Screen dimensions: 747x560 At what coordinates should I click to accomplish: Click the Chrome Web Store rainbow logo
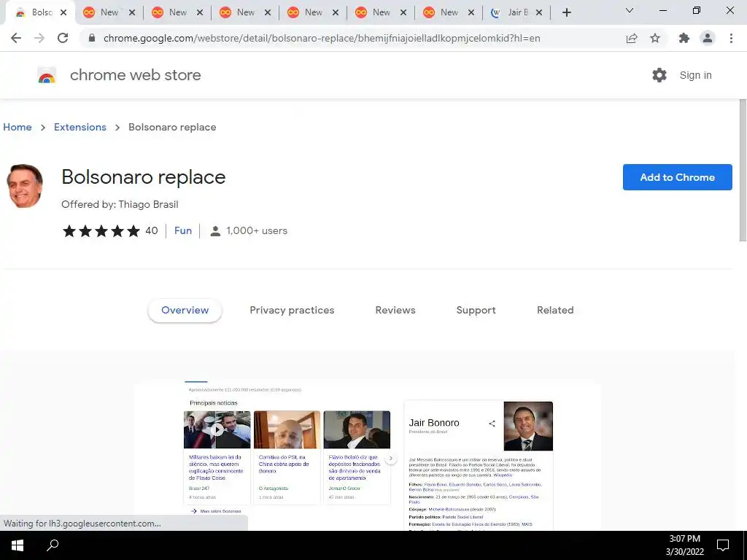click(47, 75)
